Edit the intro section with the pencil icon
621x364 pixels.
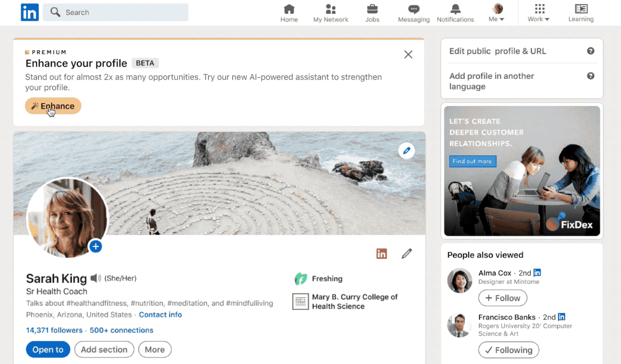pyautogui.click(x=406, y=253)
